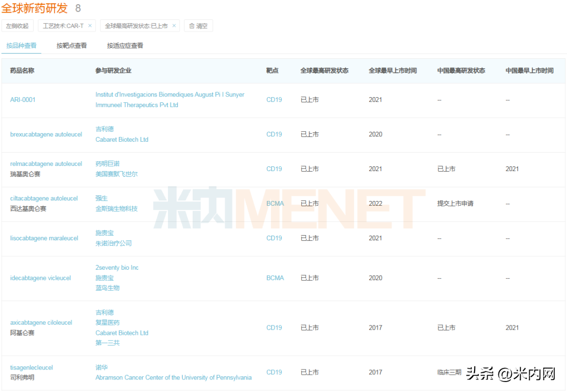Switch to the 按适应症查看 tab
Image resolution: width=567 pixels, height=392 pixels.
[125, 46]
